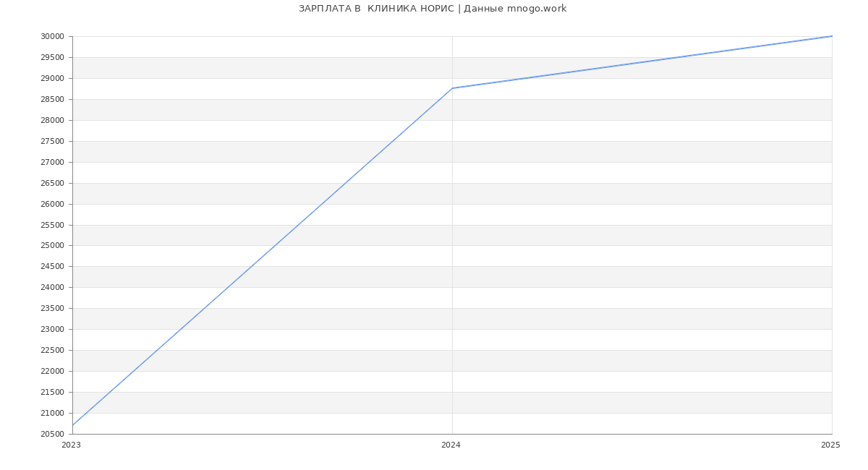Select the line's starting point at 2023
The width and height of the screenshot is (868, 470).
pyautogui.click(x=73, y=425)
